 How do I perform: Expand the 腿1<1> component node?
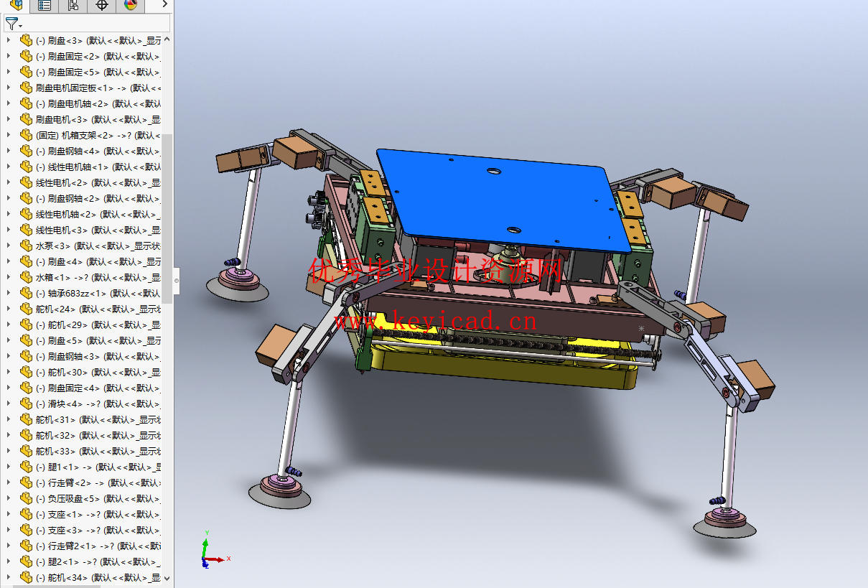tap(9, 467)
